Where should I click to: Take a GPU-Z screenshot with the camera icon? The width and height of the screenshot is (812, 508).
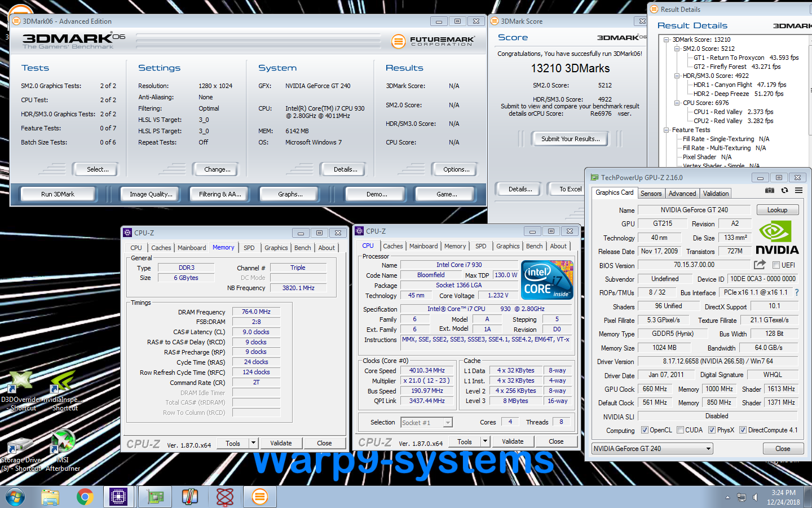click(x=769, y=191)
